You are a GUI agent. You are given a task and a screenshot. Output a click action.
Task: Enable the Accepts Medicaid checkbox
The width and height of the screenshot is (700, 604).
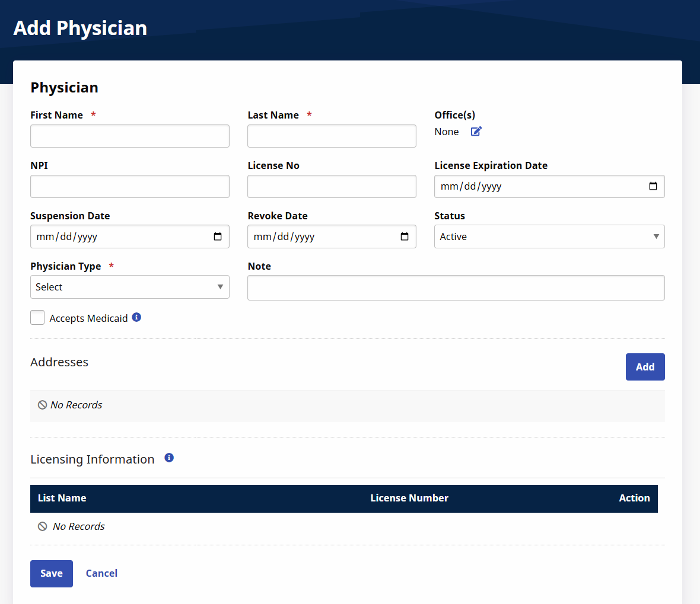click(37, 318)
